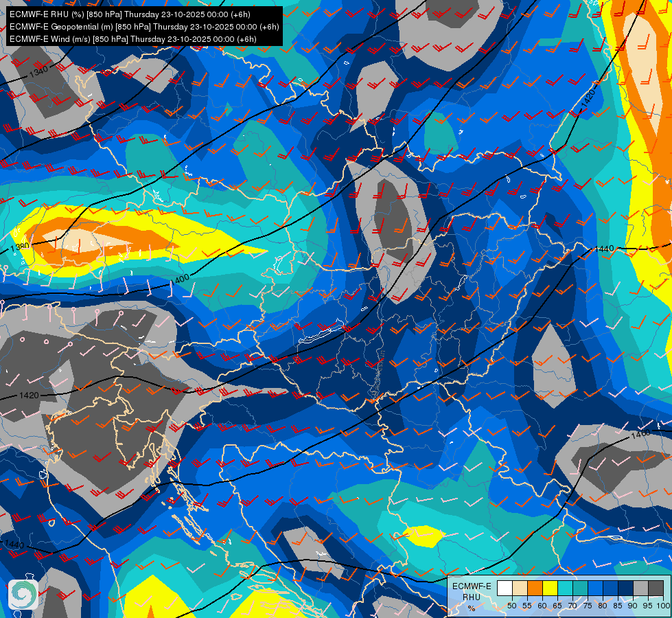Click the 1400 geopotential contour label
Screen dimensions: 672x618
[180, 279]
